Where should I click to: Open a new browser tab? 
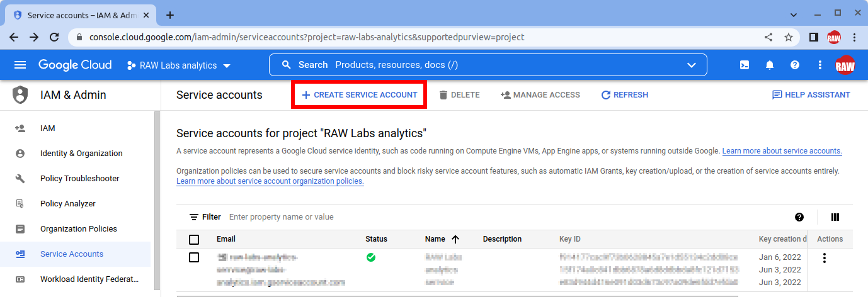pyautogui.click(x=169, y=15)
